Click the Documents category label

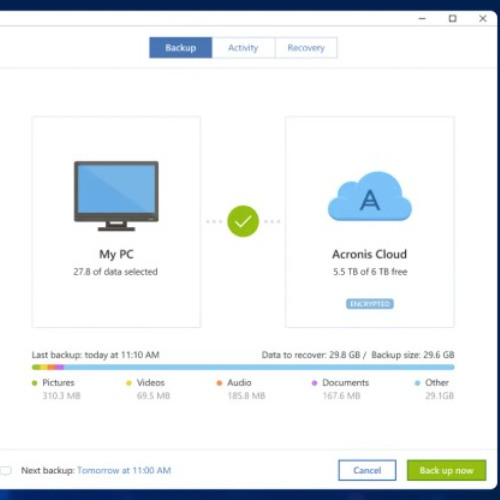346,383
